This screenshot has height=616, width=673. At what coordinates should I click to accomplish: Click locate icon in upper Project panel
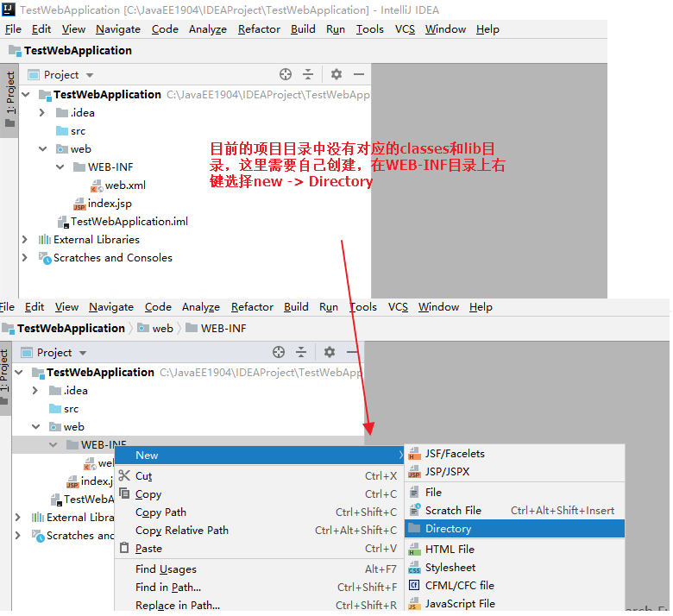[x=286, y=74]
